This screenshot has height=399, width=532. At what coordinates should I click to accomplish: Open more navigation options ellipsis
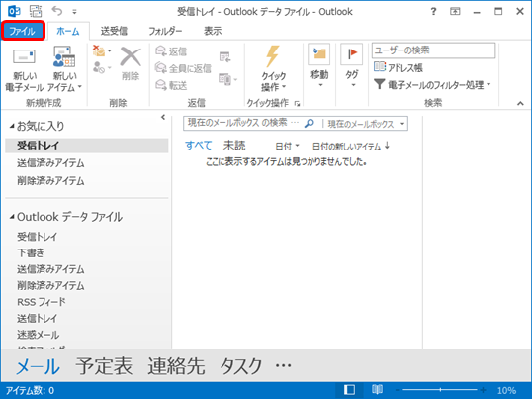click(x=283, y=365)
